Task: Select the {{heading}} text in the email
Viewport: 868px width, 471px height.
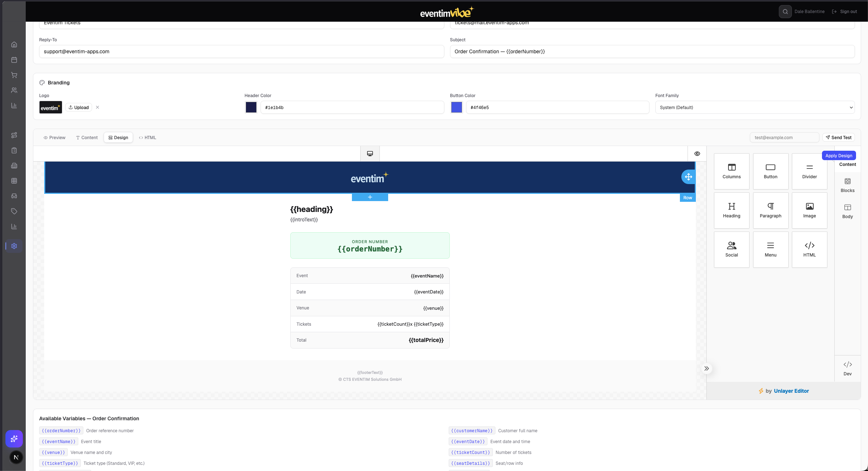Action: 312,209
